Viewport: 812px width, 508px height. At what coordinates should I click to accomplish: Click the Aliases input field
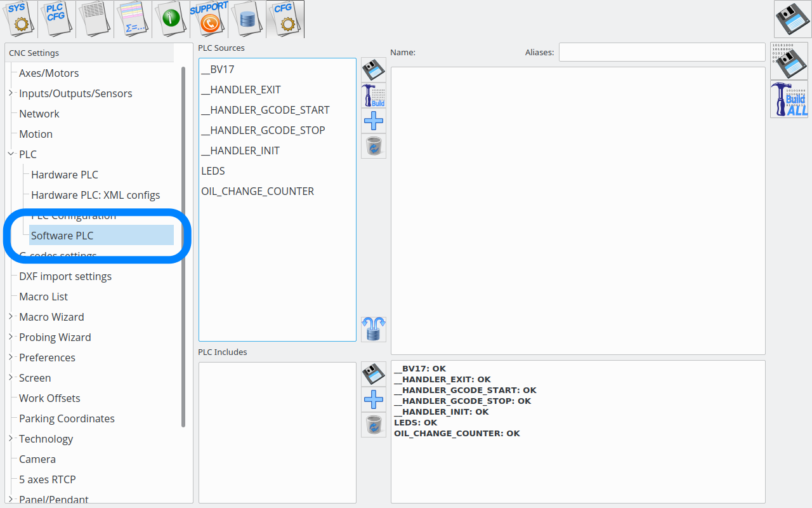coord(662,52)
